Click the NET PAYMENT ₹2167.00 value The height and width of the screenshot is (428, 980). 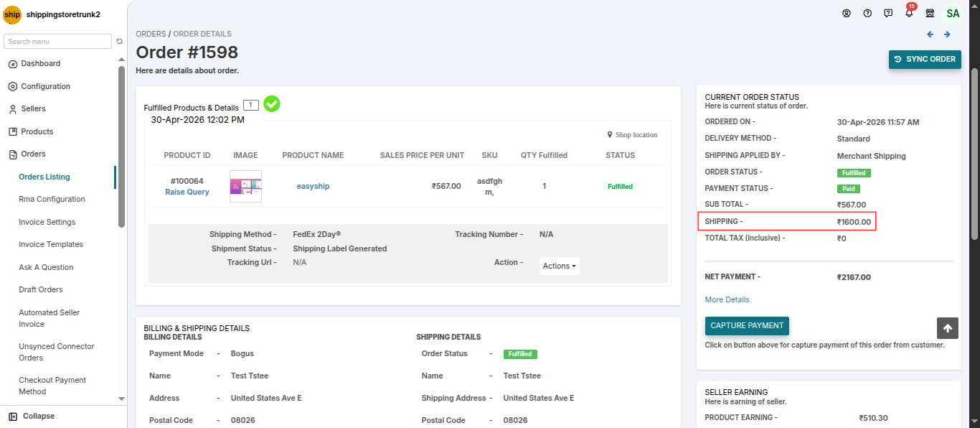(x=854, y=277)
